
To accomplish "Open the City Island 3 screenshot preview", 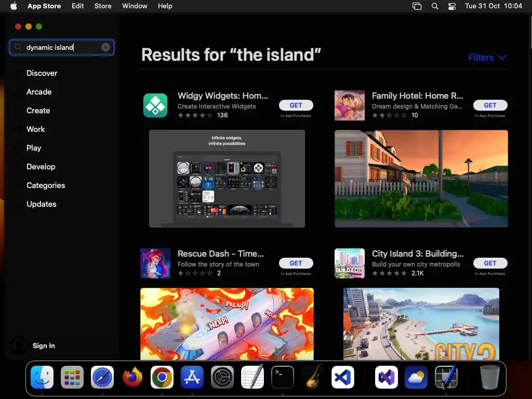I will (421, 324).
